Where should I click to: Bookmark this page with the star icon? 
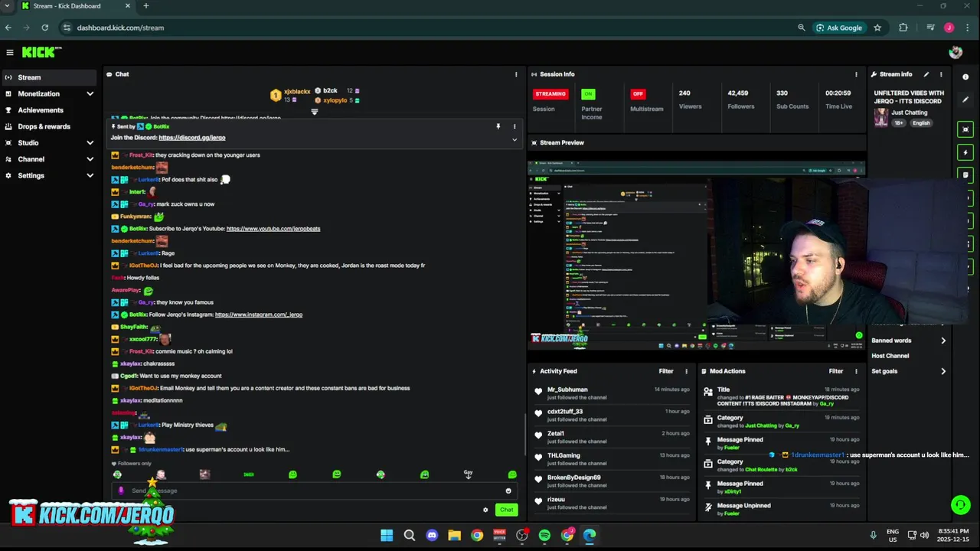tap(877, 28)
